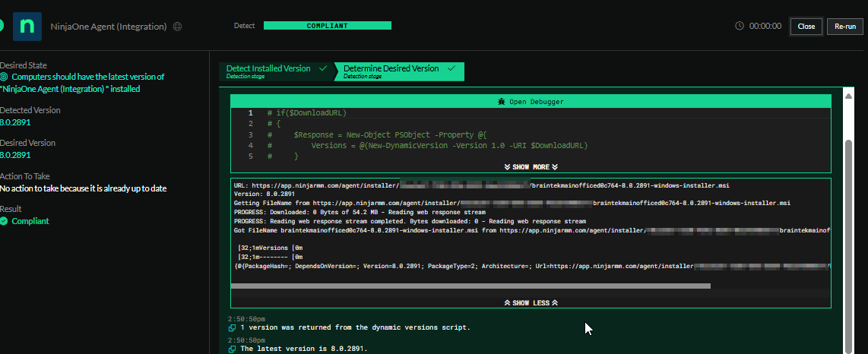Click the scroll up arrow at right edge
The image size is (868, 354).
click(x=848, y=96)
